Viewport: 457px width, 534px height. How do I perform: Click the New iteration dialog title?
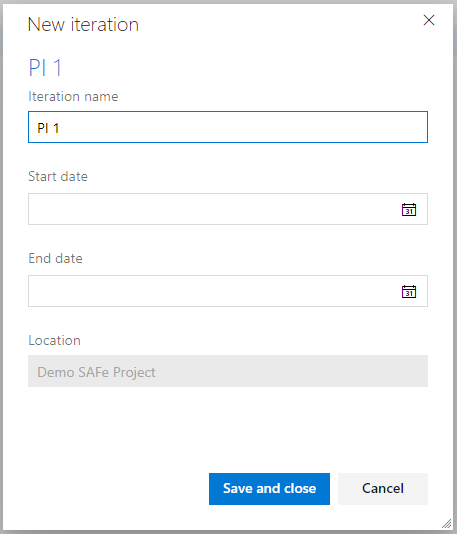tap(83, 25)
